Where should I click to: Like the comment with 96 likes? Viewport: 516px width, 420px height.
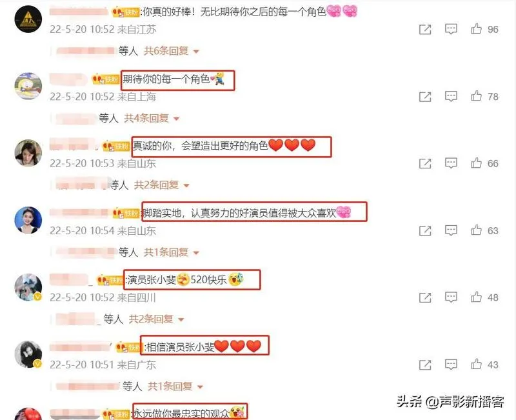[x=476, y=29]
